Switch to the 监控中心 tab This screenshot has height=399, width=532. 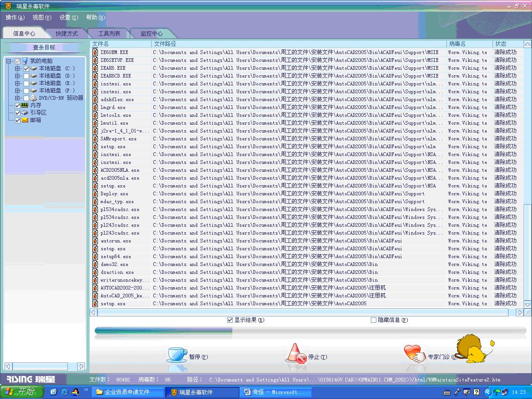[151, 34]
